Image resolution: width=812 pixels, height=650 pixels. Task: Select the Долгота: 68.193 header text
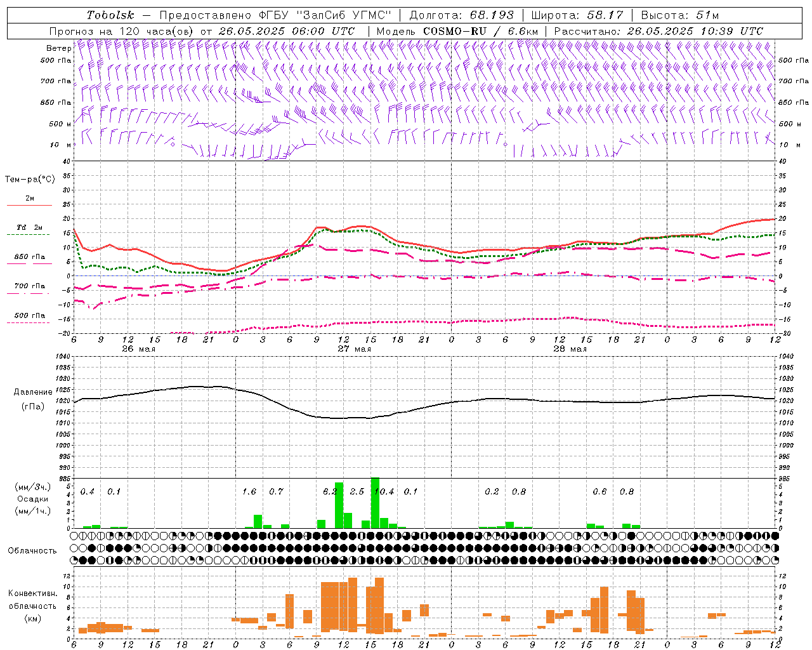click(461, 15)
